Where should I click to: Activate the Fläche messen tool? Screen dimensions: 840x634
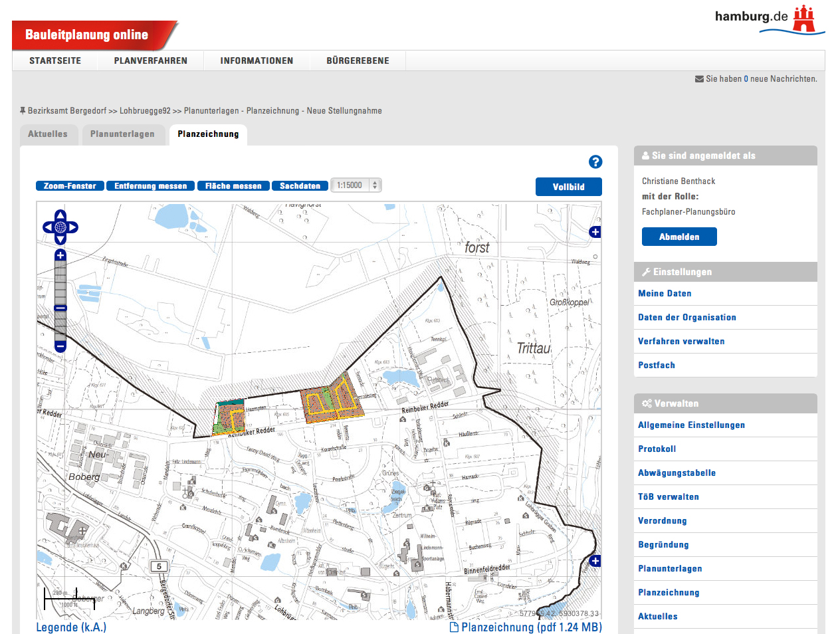pyautogui.click(x=233, y=186)
